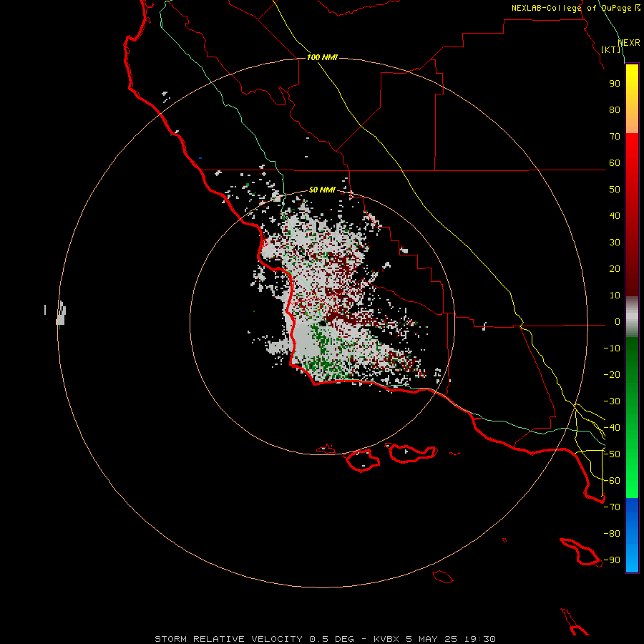Image resolution: width=644 pixels, height=644 pixels.
Task: Click the positive 40 value on velocity scale
Action: click(x=615, y=215)
